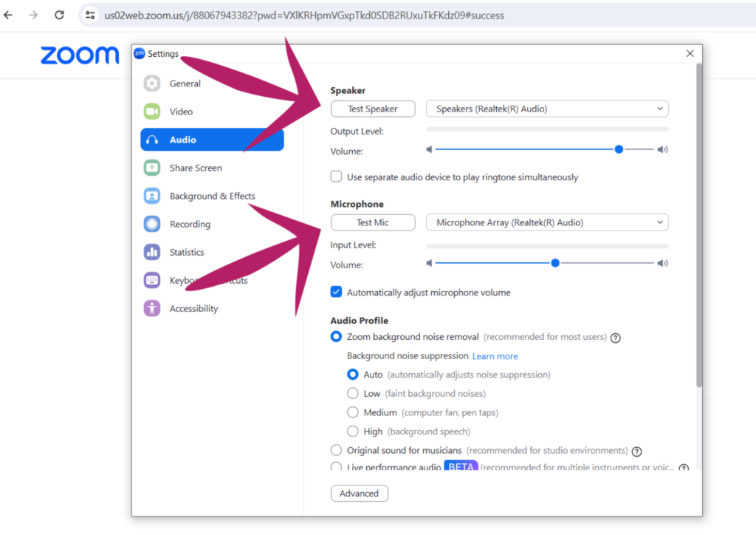Screen dimensions: 756x535
Task: Click the Statistics bar chart icon
Action: (152, 252)
